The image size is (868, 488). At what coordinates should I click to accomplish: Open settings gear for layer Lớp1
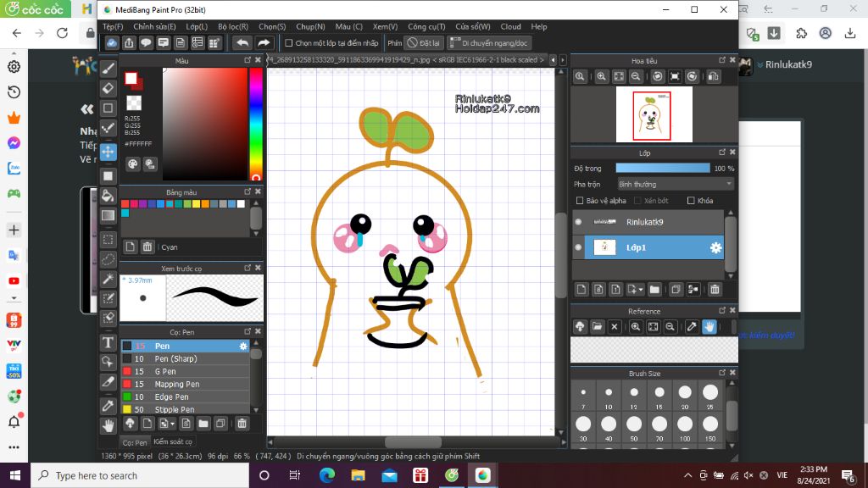[x=715, y=247]
